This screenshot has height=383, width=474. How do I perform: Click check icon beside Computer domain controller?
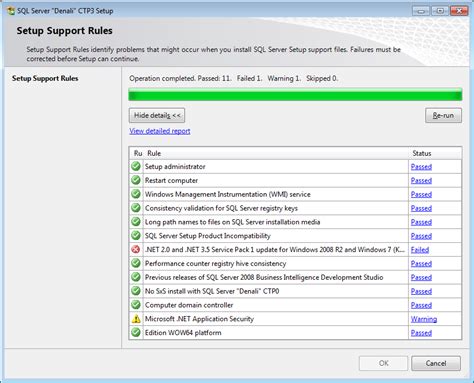coord(136,305)
